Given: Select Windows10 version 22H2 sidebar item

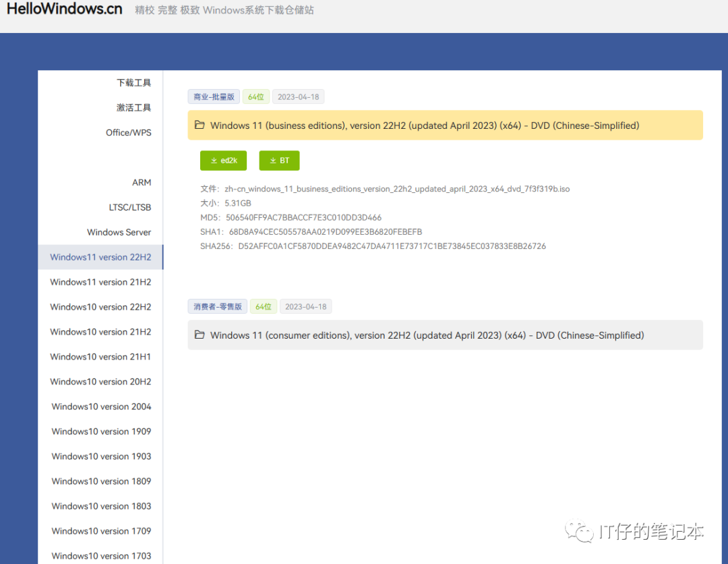Looking at the screenshot, I should pos(100,307).
